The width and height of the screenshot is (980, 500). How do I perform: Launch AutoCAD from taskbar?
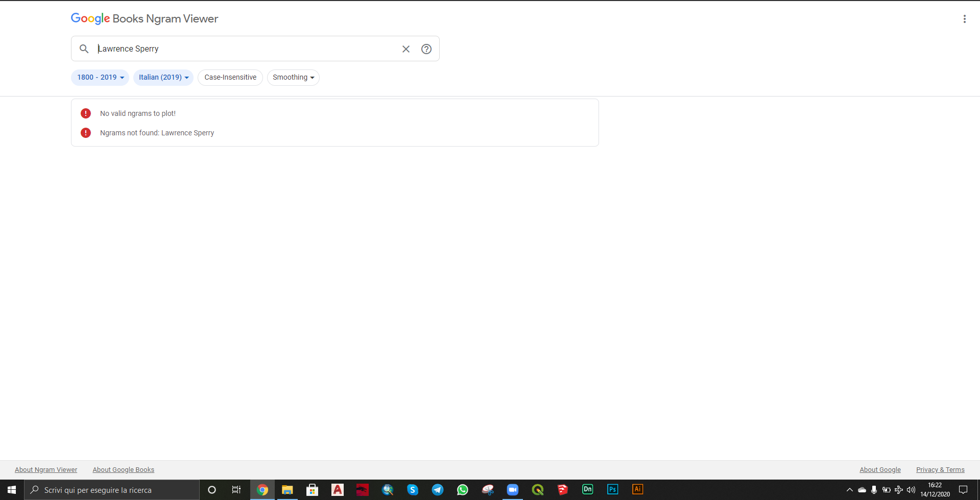click(x=338, y=490)
